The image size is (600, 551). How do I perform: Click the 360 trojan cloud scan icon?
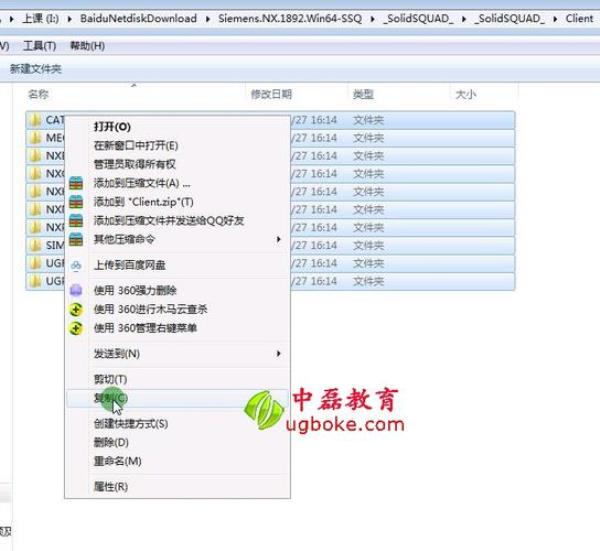click(76, 309)
